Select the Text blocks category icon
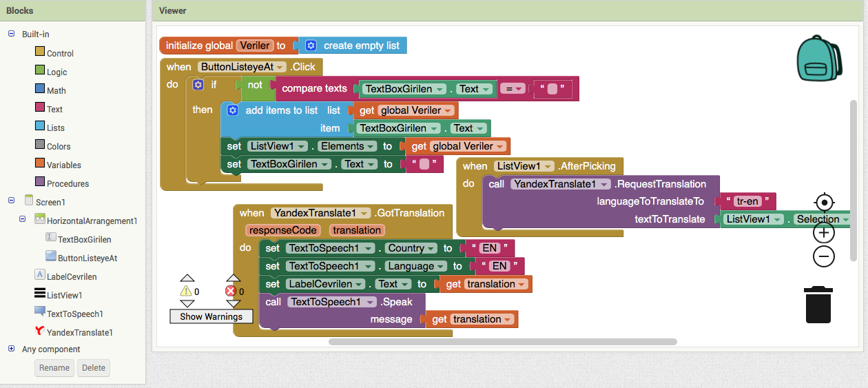 click(x=40, y=108)
